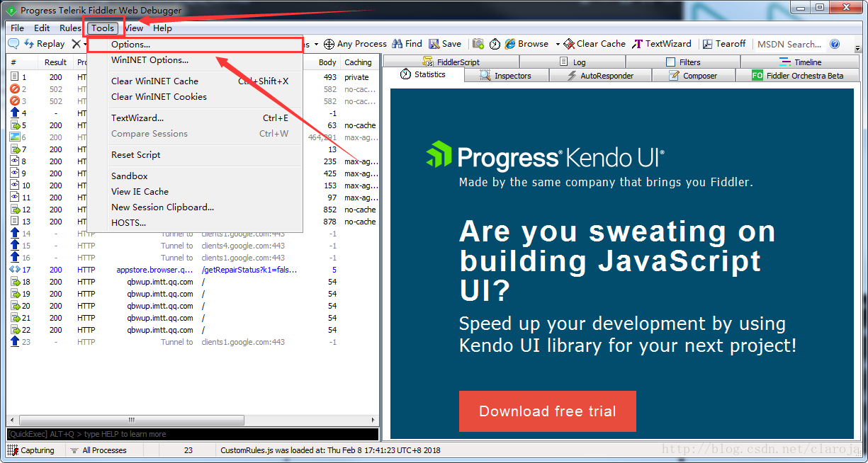Toggle Capturing in the status bar
Viewport: 868px width, 463px height.
31,450
